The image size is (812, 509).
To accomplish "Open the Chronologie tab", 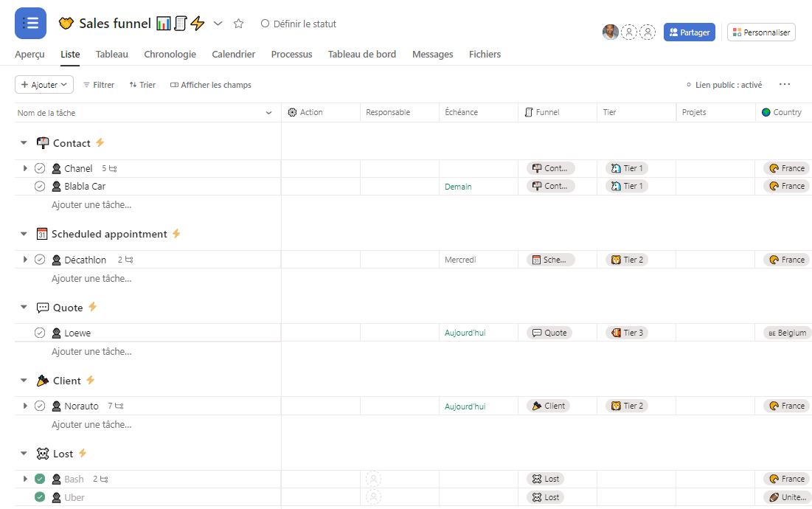I will point(170,54).
